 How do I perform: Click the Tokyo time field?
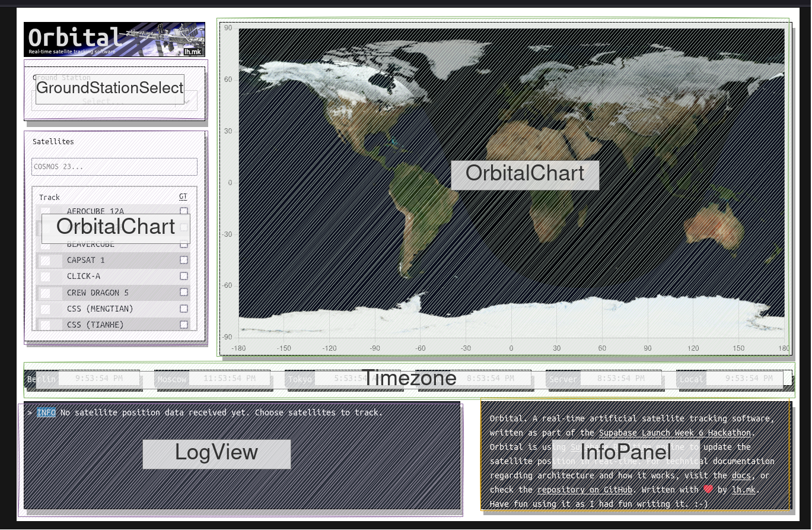358,378
